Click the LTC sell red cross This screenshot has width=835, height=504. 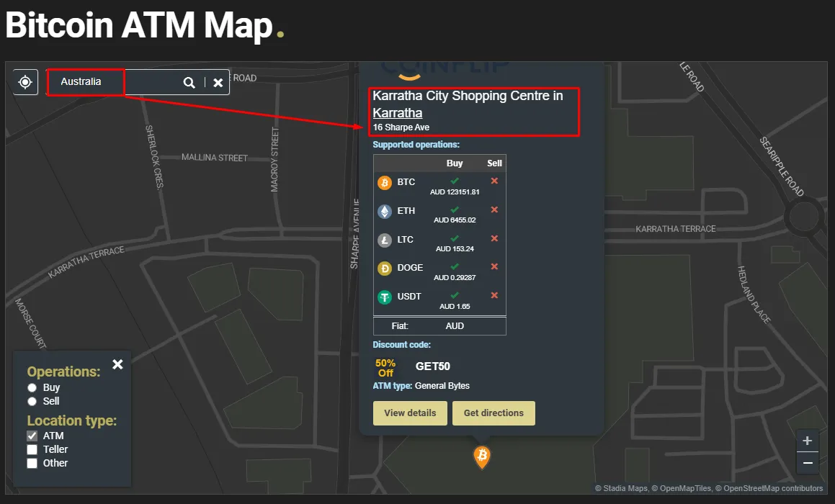pyautogui.click(x=494, y=238)
